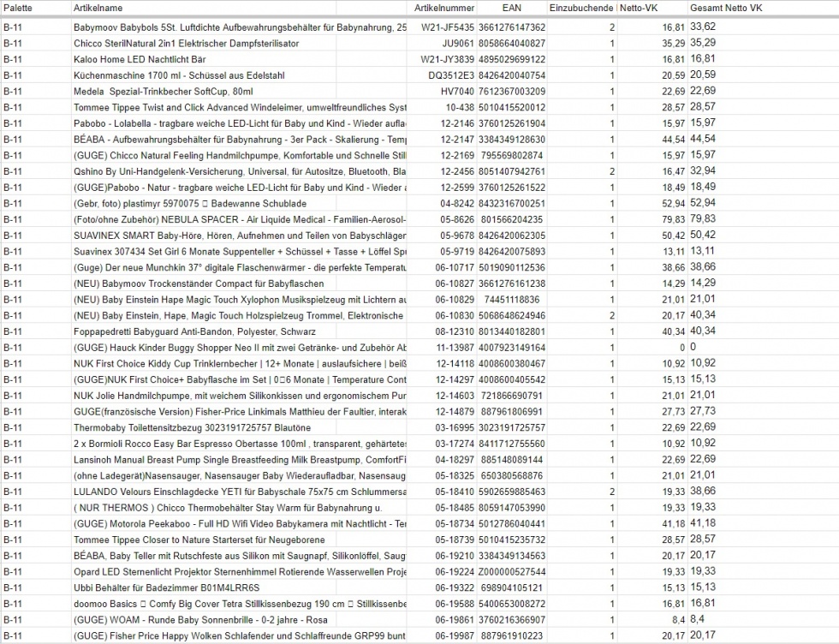Click the "Palette" column header

click(x=18, y=8)
